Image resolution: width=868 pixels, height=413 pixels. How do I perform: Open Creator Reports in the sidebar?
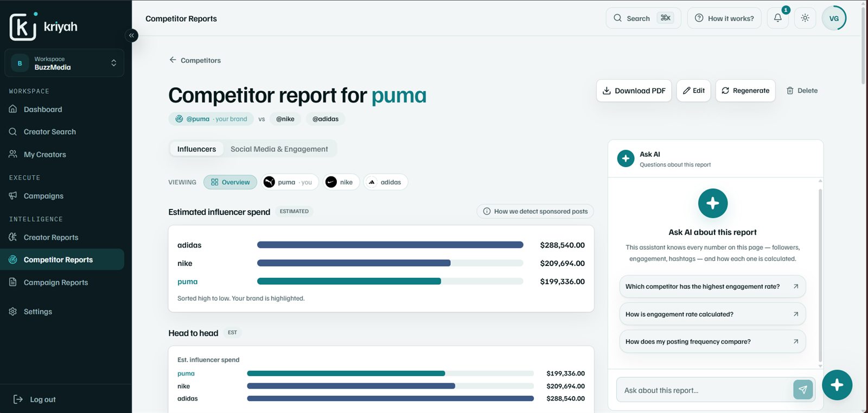(x=62, y=237)
